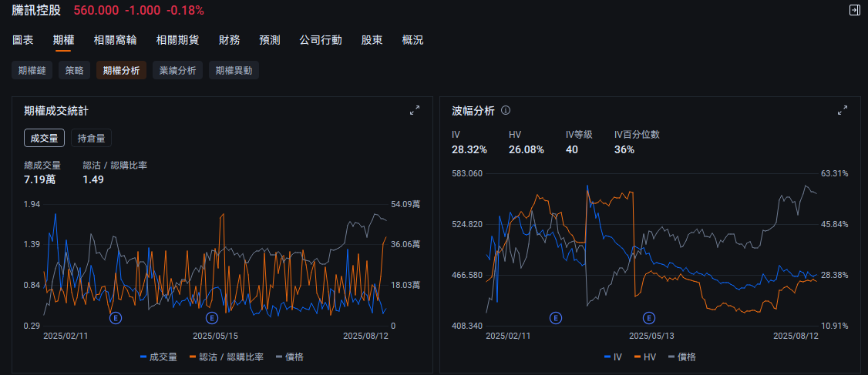
Task: Go to the 預測 tab
Action: click(x=270, y=40)
